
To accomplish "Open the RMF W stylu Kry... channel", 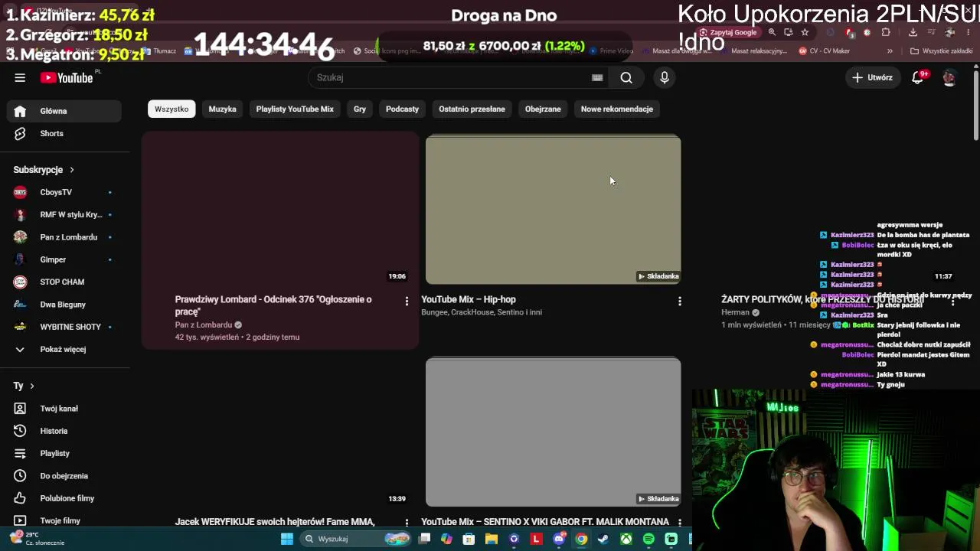I will pos(64,214).
